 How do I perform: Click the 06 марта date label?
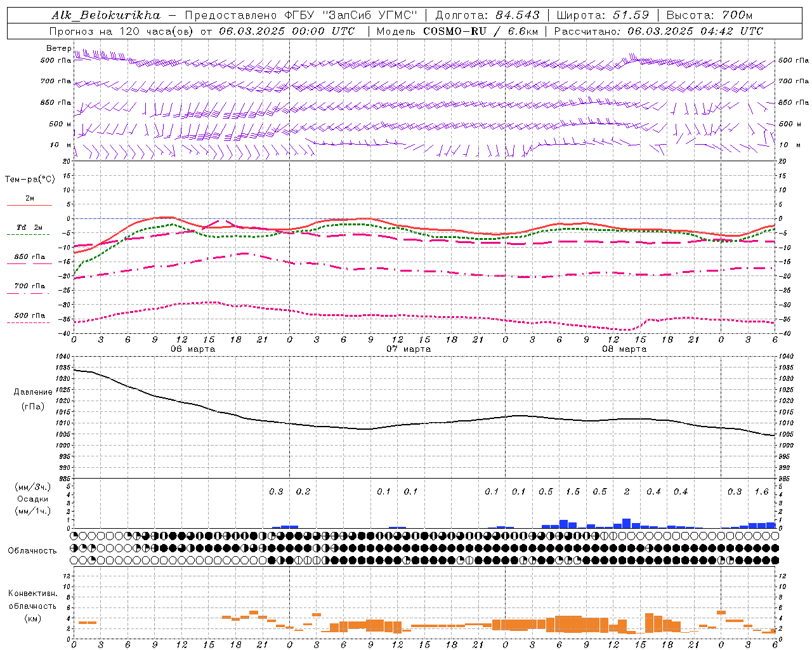pos(193,349)
